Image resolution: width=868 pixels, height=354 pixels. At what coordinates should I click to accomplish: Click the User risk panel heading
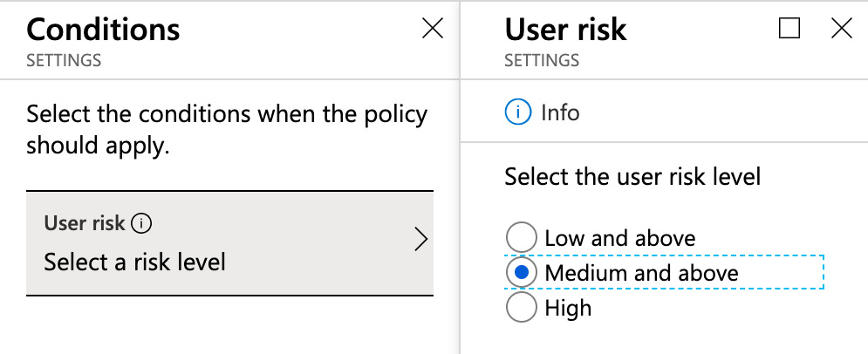[565, 30]
